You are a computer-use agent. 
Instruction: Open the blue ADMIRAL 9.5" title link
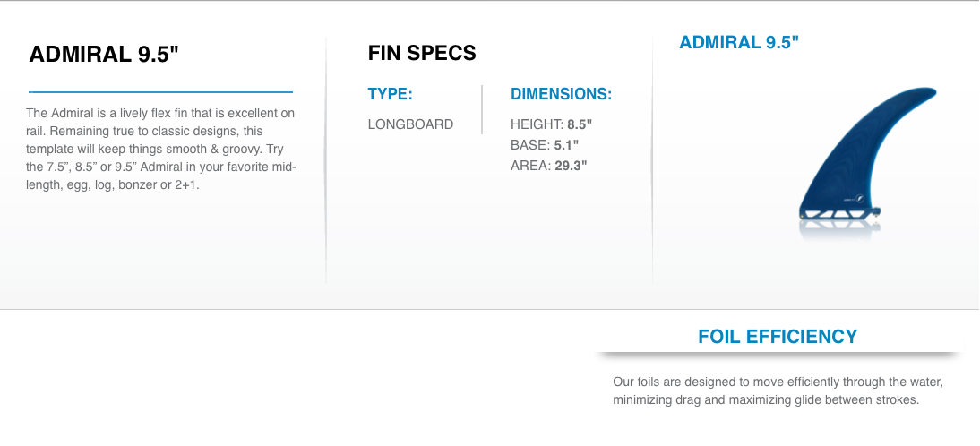(738, 42)
